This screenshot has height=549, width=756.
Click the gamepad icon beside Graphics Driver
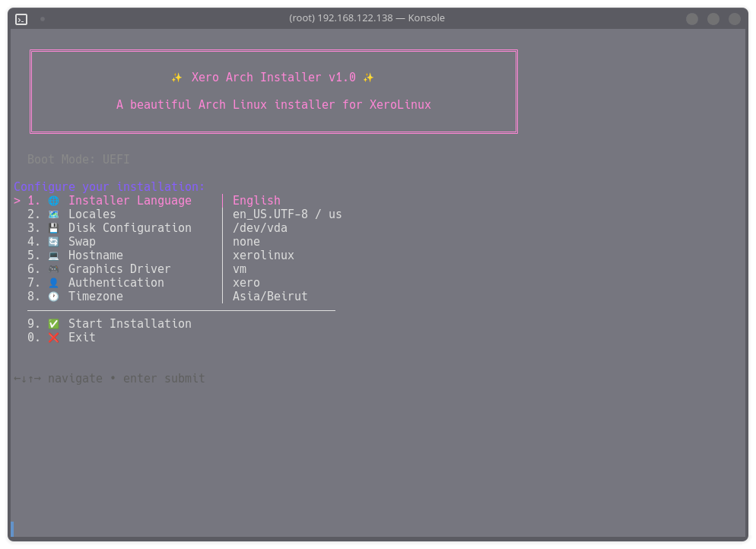pos(53,269)
